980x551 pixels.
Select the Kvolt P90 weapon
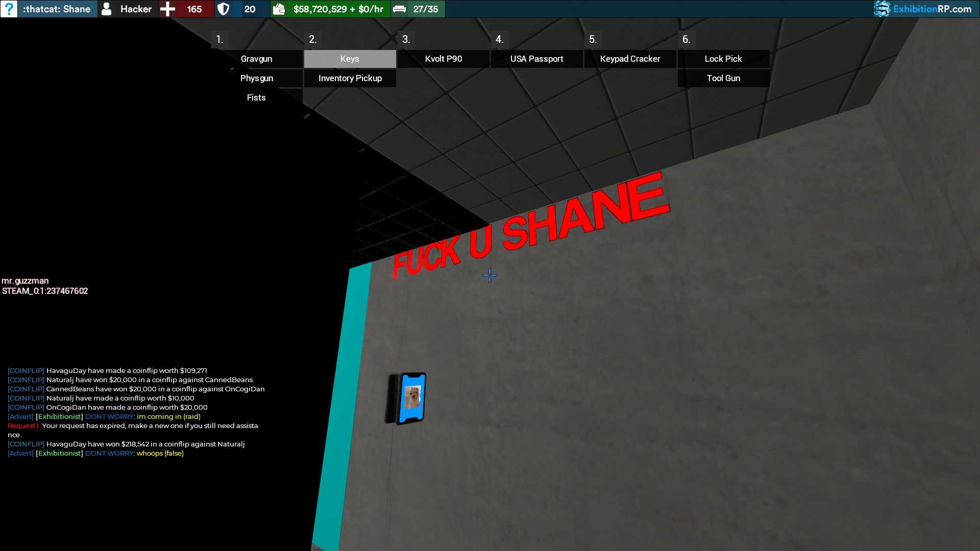[444, 59]
